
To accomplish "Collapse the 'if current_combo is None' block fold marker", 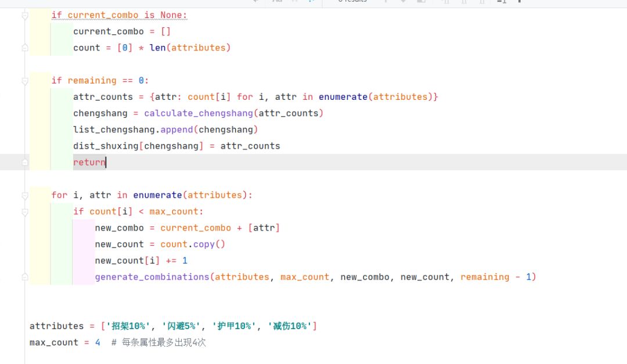I will coord(25,15).
